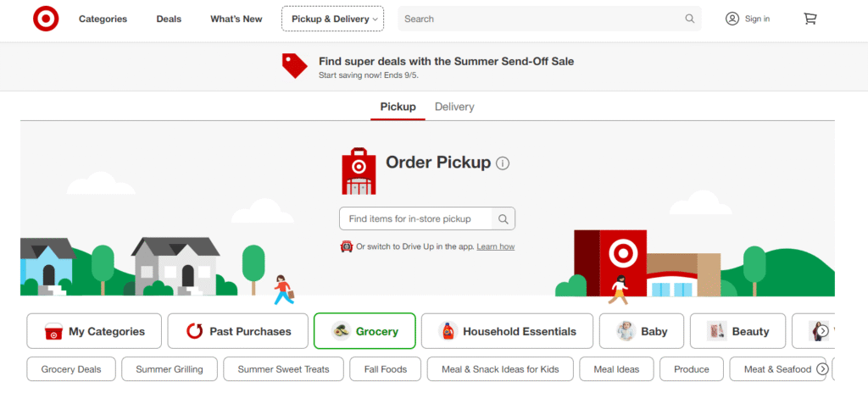Click the red sale tag icon
The width and height of the screenshot is (868, 398).
click(x=294, y=66)
